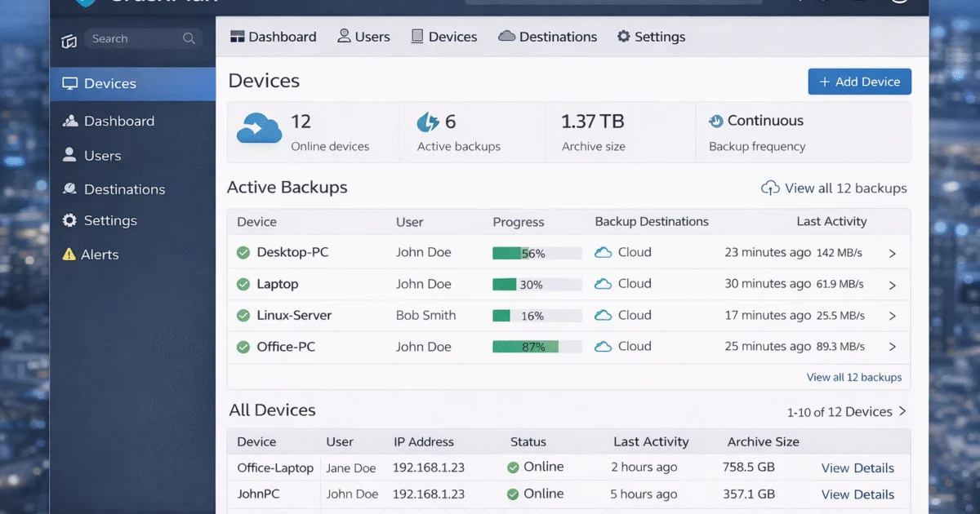Image resolution: width=980 pixels, height=514 pixels.
Task: Click Online status icon for Office-Laptop
Action: [513, 467]
